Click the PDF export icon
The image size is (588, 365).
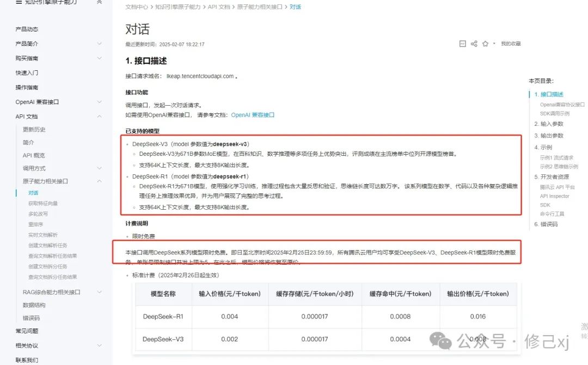click(463, 44)
